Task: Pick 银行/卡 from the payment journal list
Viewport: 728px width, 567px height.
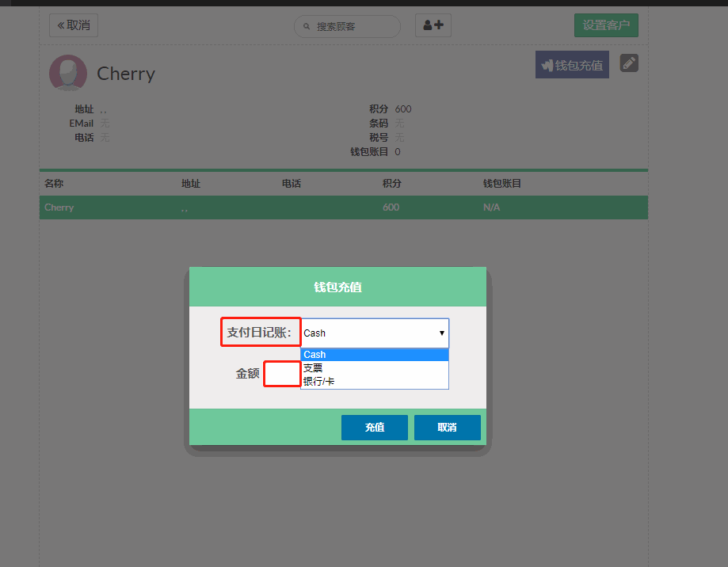Action: tap(374, 381)
